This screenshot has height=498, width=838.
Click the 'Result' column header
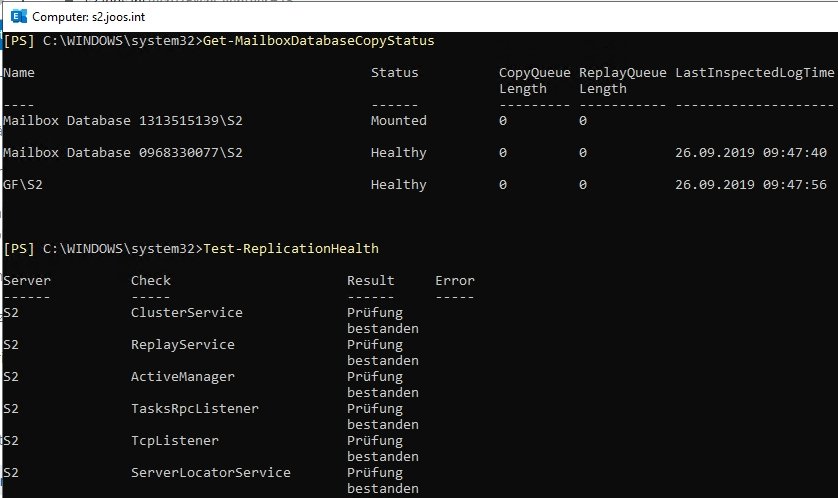pyautogui.click(x=370, y=281)
